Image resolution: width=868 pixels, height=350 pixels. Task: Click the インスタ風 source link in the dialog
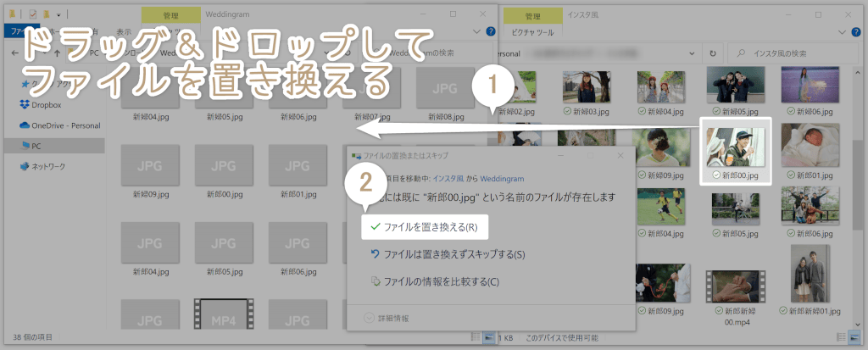tap(448, 179)
